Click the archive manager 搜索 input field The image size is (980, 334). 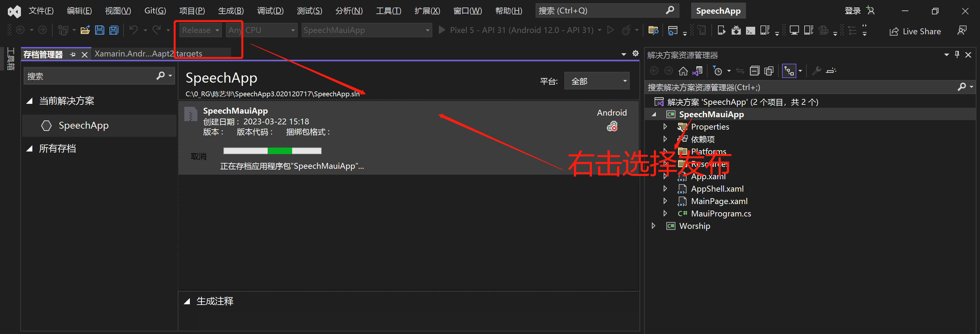(90, 76)
